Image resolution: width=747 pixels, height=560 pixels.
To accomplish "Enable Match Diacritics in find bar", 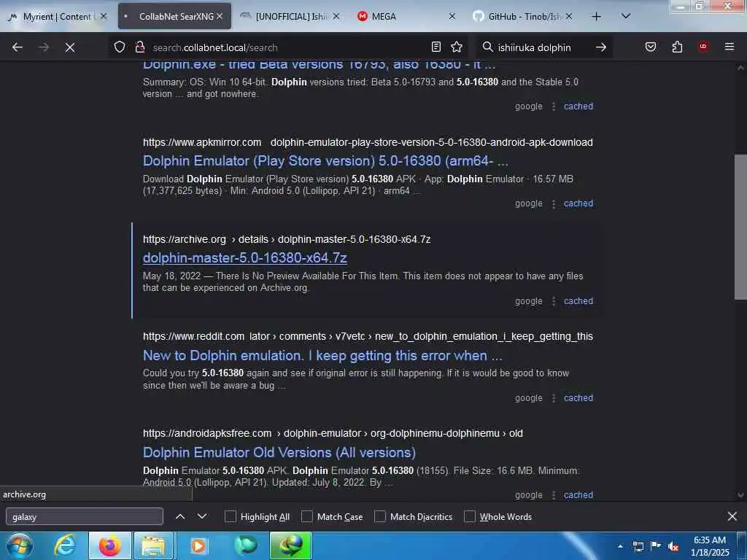I will pos(380,517).
